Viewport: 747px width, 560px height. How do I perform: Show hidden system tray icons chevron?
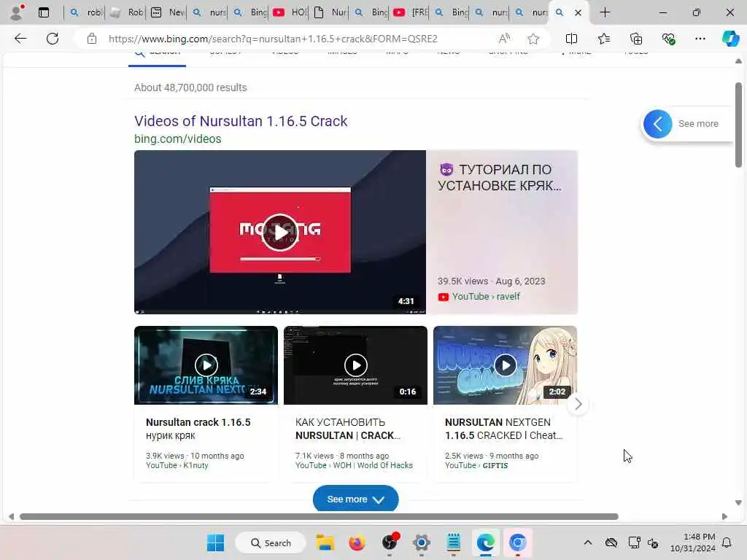[588, 542]
